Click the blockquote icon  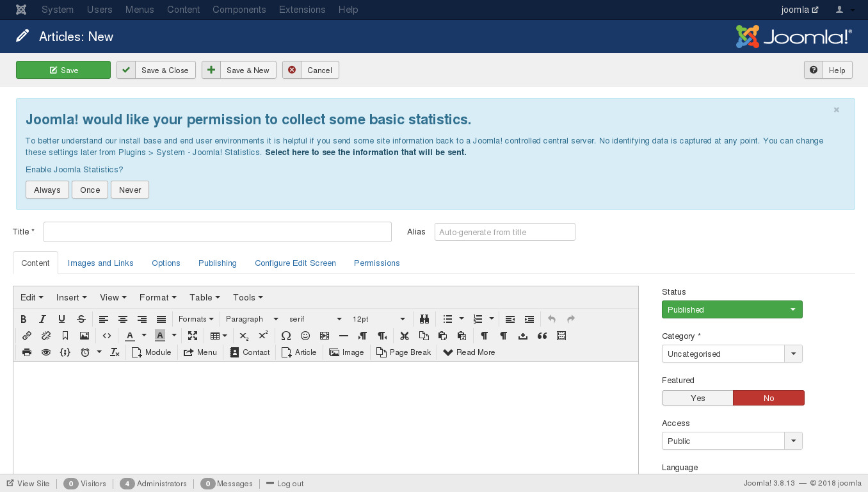coord(542,336)
